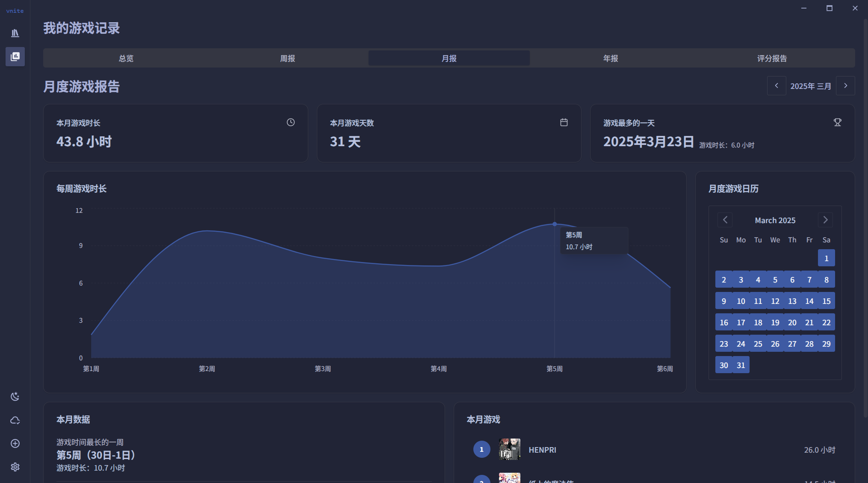The height and width of the screenshot is (483, 868).
Task: Open the HENPRI game entry
Action: [542, 450]
